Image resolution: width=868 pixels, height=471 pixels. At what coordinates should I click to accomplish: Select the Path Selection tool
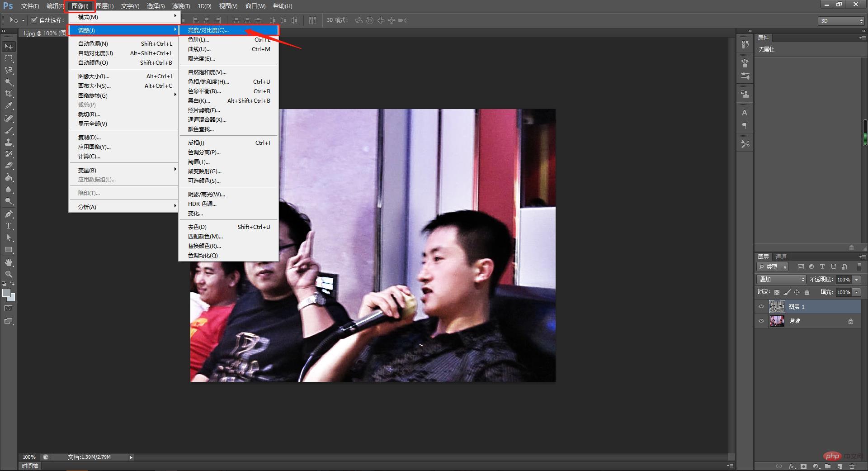(9, 238)
